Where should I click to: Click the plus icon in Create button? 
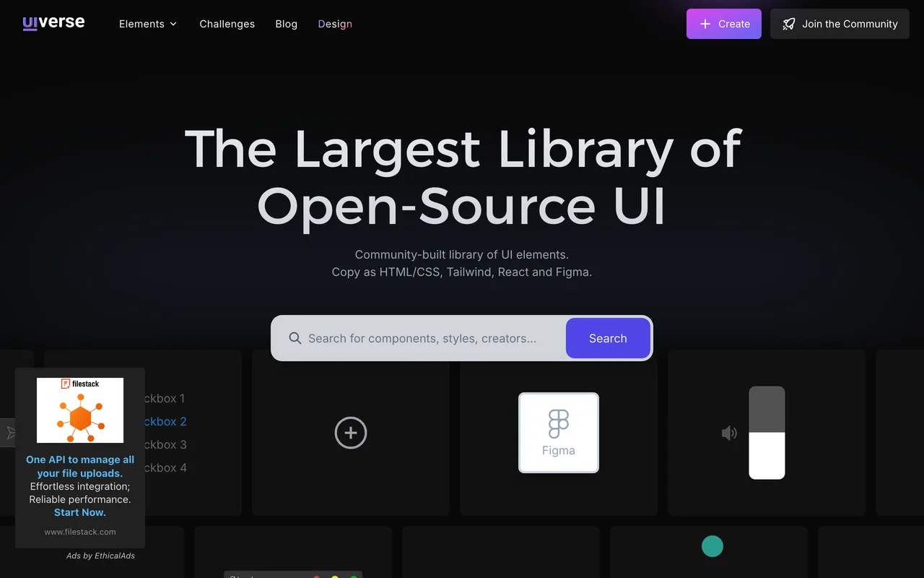click(x=705, y=24)
